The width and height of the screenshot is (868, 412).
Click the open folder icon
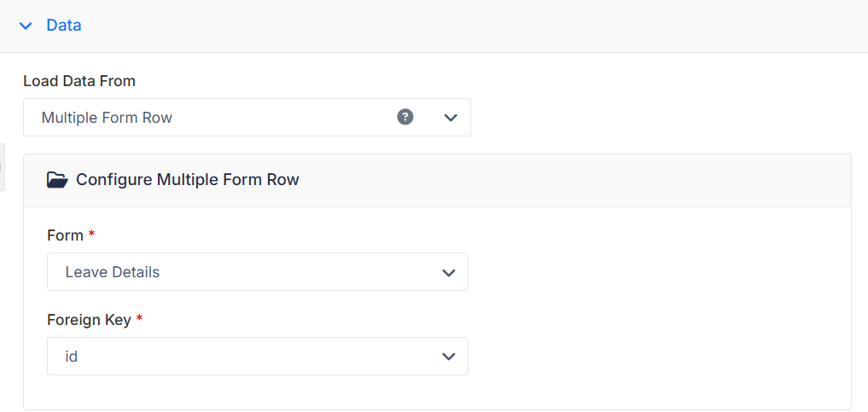point(57,180)
